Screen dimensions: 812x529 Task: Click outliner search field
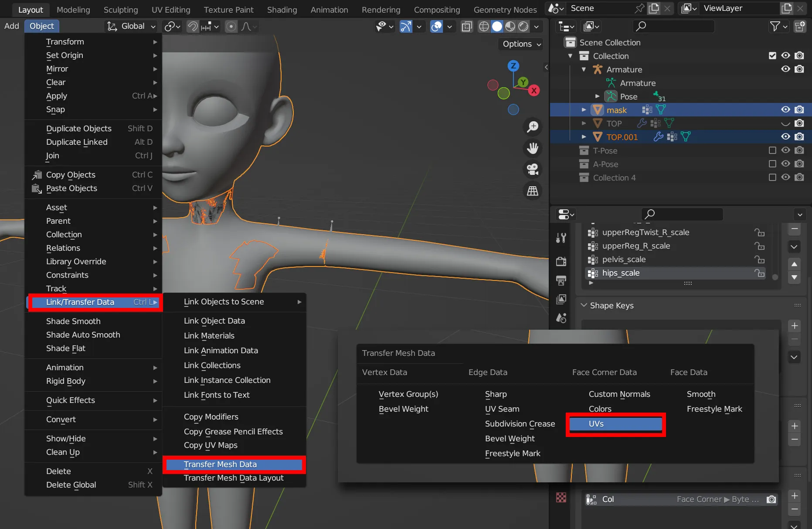673,27
